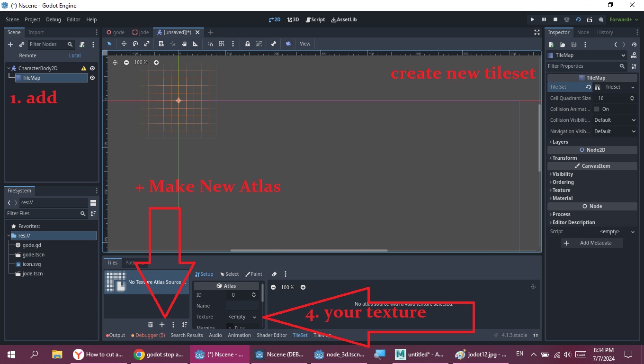The width and height of the screenshot is (644, 364).
Task: Attach a script to the selected node
Action: pos(82,45)
